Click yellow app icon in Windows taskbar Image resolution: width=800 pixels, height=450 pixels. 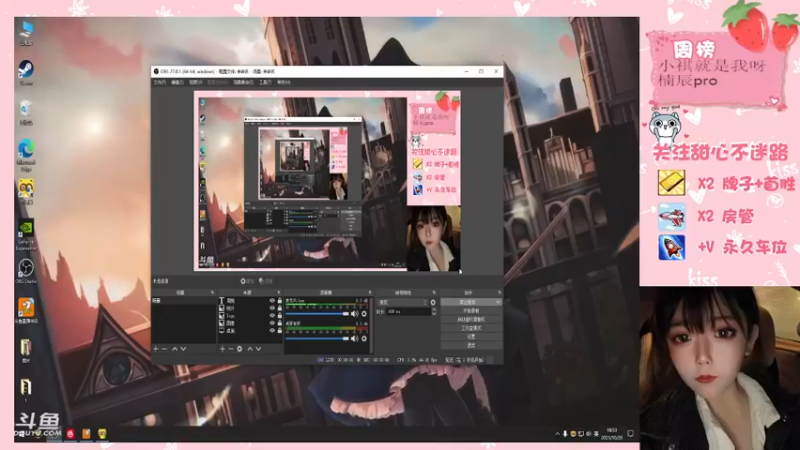tap(102, 434)
